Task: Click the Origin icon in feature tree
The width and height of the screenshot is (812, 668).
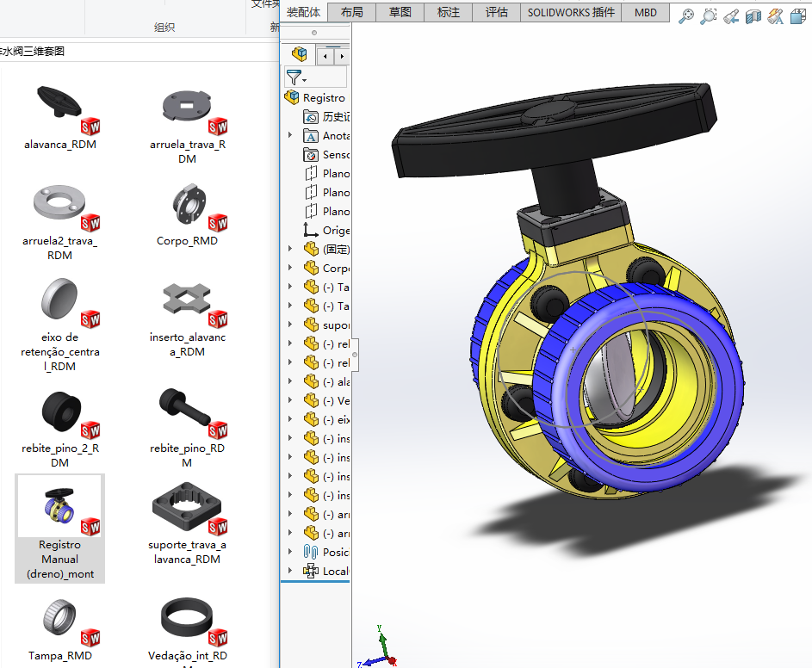Action: (311, 231)
